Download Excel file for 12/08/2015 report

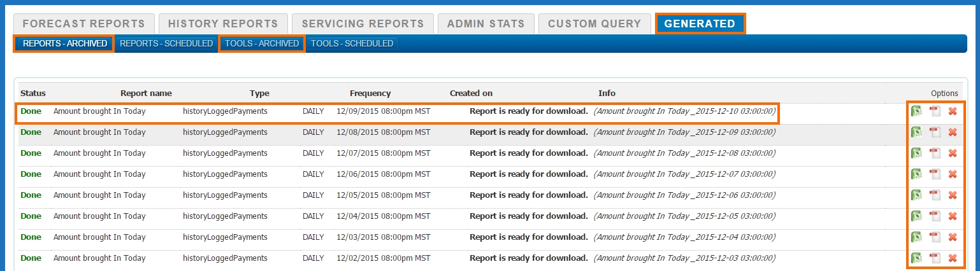pyautogui.click(x=916, y=132)
